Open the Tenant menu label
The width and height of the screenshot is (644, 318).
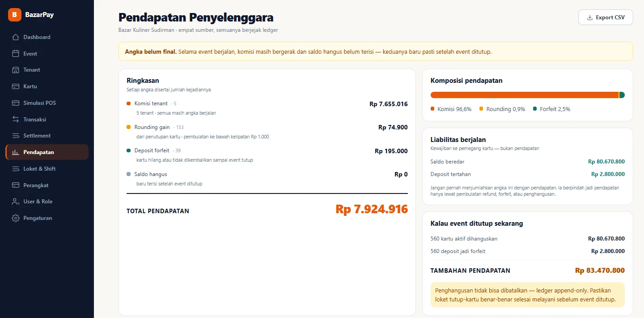point(32,70)
